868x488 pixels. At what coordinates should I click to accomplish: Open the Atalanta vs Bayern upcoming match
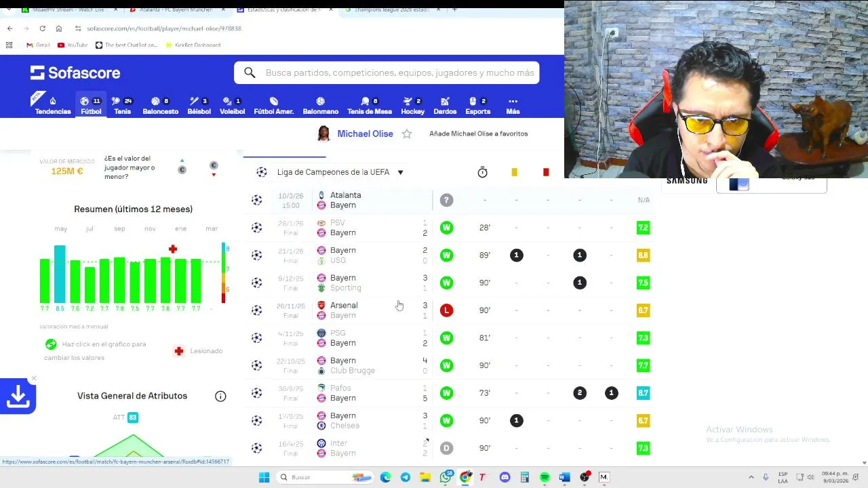pyautogui.click(x=448, y=200)
